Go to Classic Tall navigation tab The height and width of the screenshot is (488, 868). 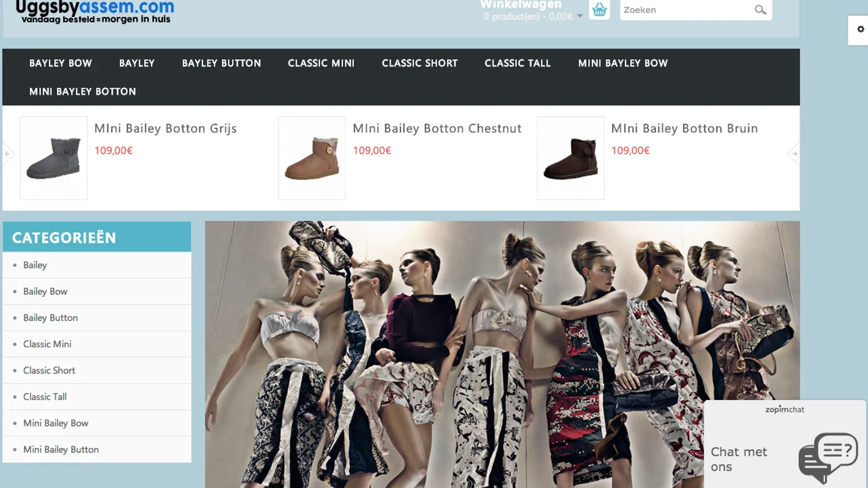coord(517,63)
